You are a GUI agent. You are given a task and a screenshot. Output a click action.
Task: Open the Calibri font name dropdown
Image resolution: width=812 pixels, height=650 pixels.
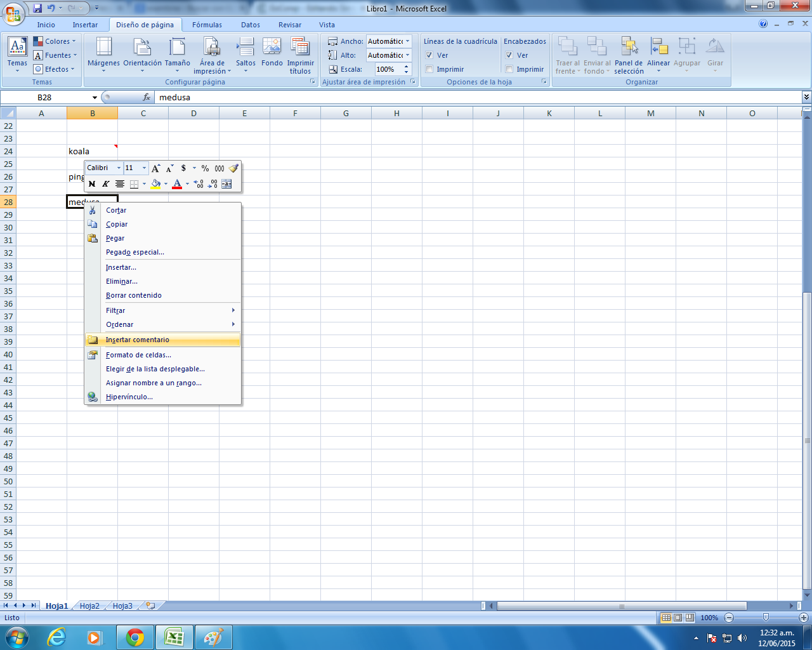119,168
